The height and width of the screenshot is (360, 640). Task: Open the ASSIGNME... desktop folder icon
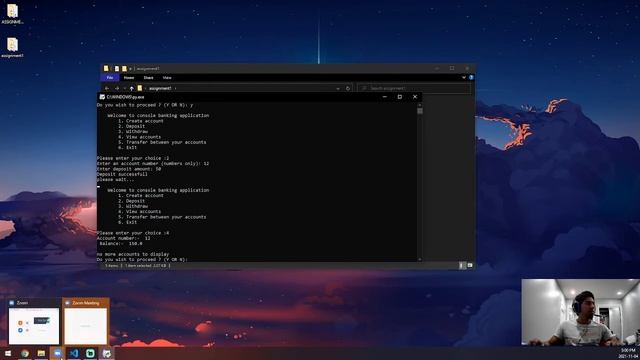tap(12, 14)
